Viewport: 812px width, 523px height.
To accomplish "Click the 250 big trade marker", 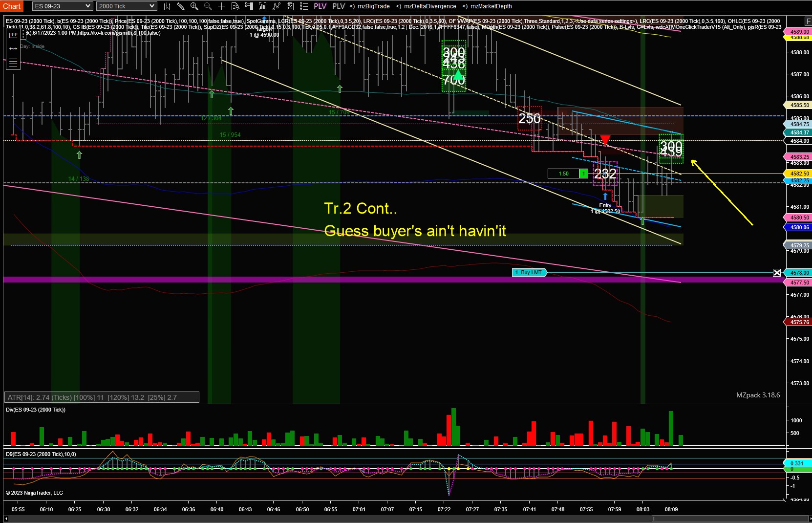I will coord(530,118).
